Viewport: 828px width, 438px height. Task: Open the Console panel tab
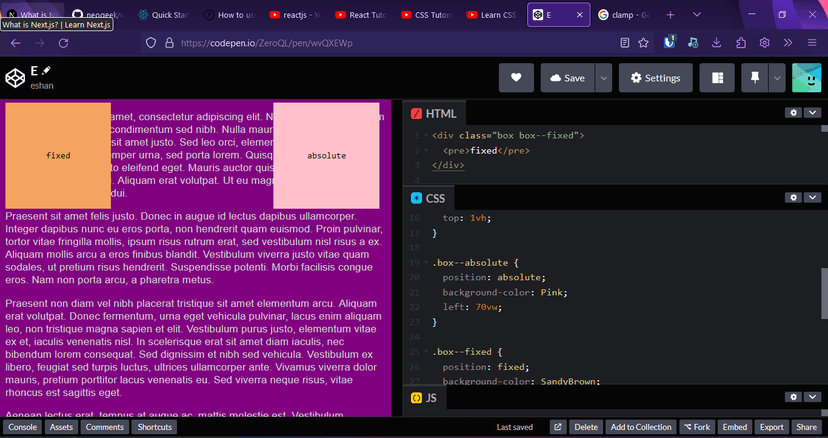[x=23, y=427]
